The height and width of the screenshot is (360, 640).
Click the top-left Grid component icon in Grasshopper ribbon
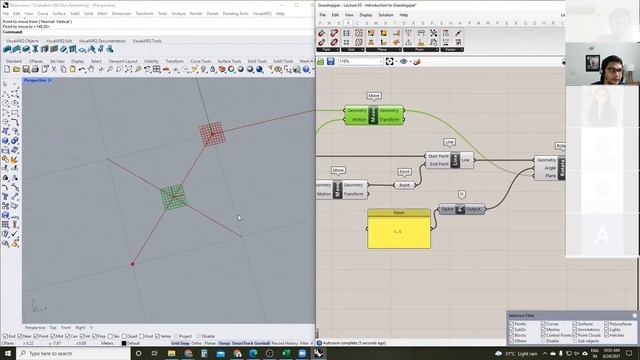pyautogui.click(x=346, y=33)
